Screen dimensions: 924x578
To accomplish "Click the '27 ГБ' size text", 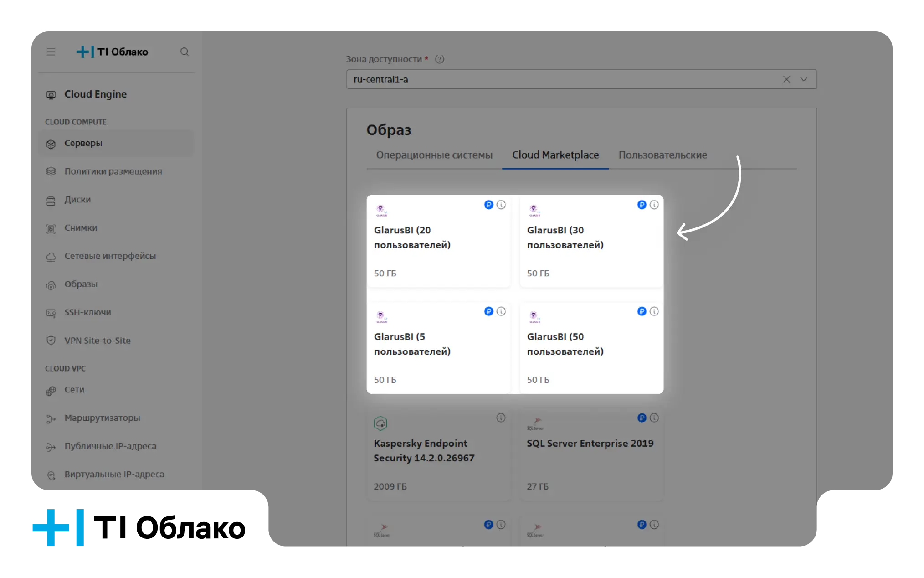I will 538,487.
